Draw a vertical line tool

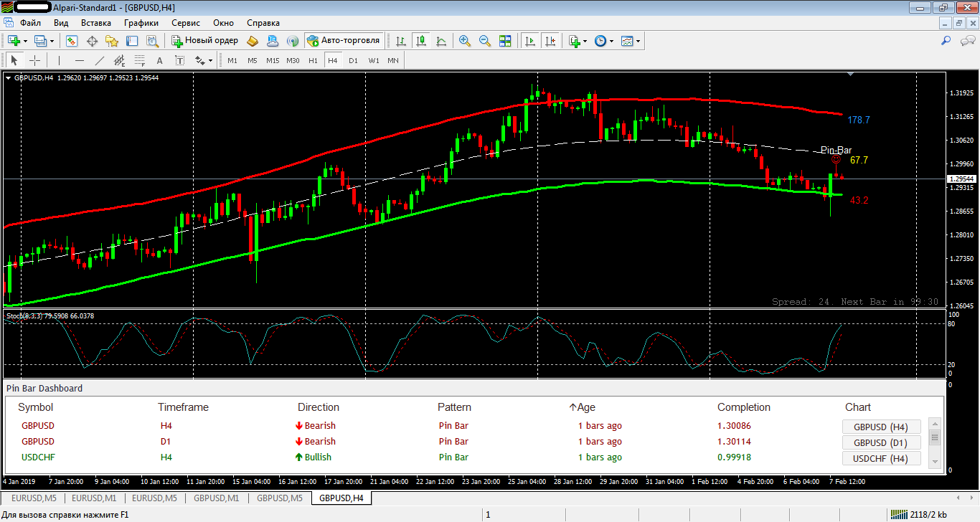coord(60,60)
